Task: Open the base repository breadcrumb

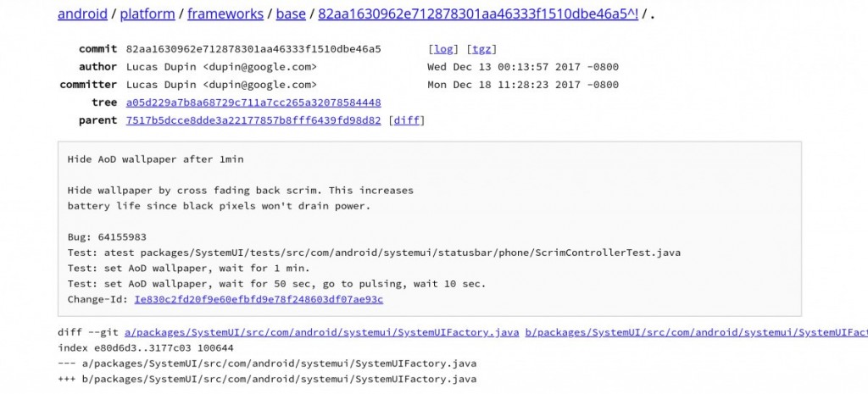Action: (292, 14)
